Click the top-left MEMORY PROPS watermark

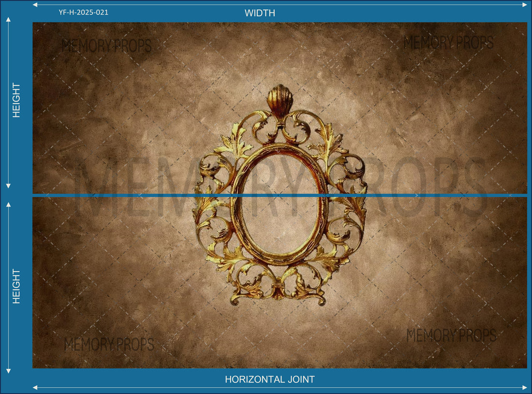[x=106, y=46]
